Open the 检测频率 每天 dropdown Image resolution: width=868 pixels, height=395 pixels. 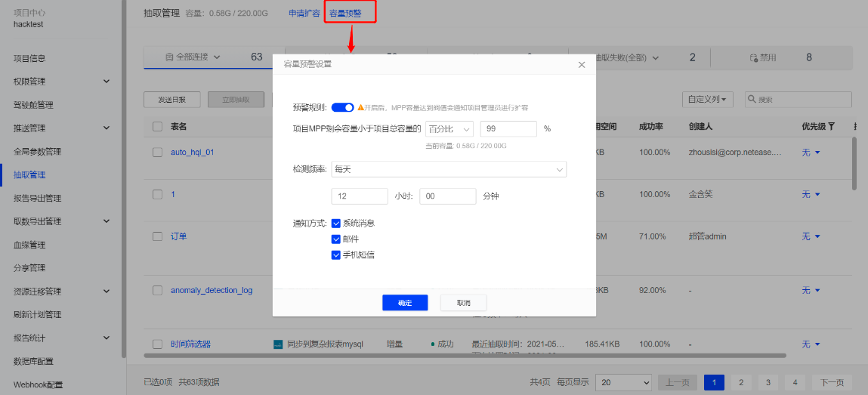click(449, 170)
